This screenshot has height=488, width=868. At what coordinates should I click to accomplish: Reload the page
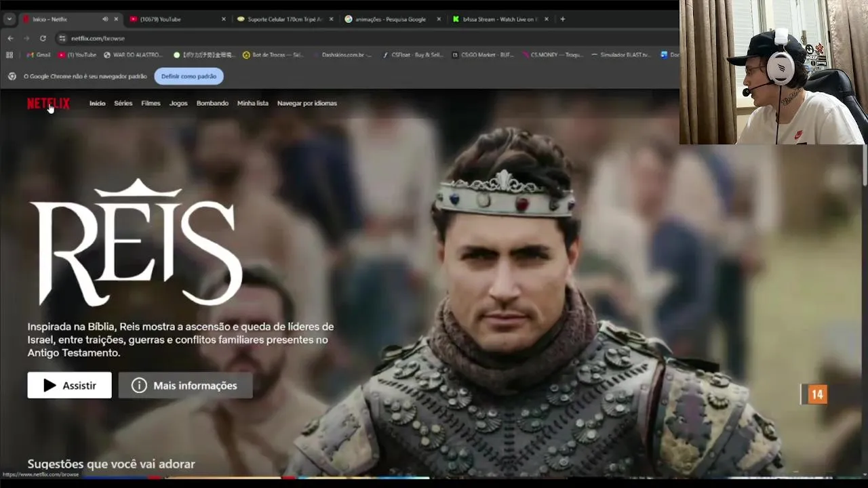point(43,38)
